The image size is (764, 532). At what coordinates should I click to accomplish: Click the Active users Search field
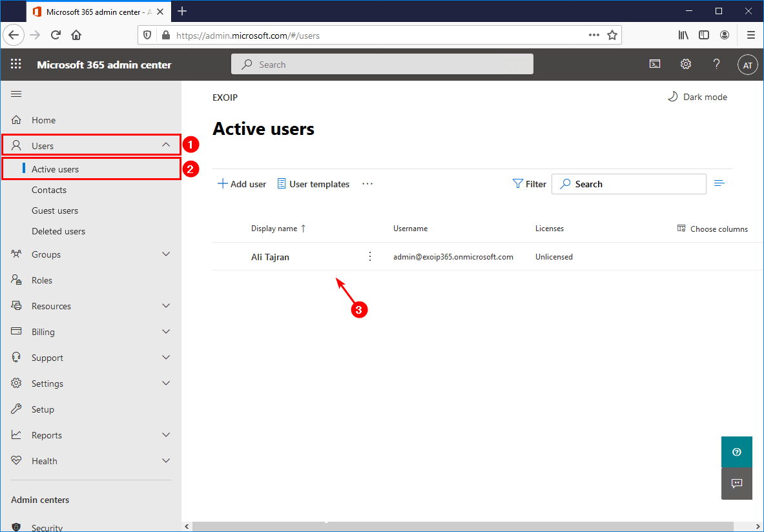pos(628,184)
